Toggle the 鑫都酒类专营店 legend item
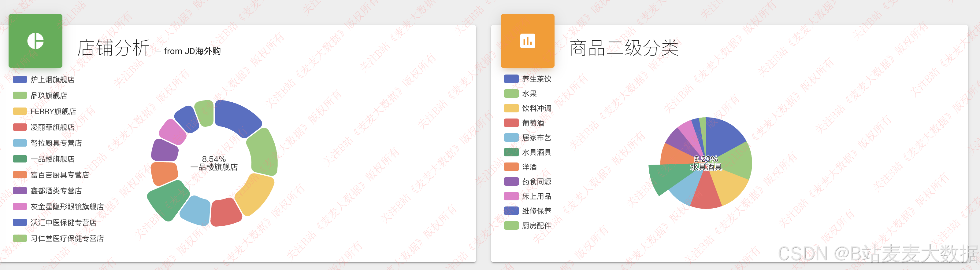980x270 pixels. tap(47, 191)
